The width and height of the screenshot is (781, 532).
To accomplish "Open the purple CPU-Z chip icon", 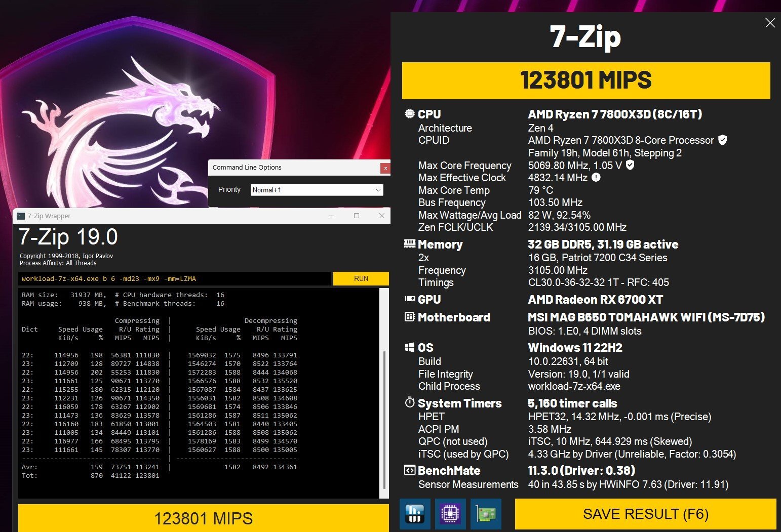I will pyautogui.click(x=450, y=514).
